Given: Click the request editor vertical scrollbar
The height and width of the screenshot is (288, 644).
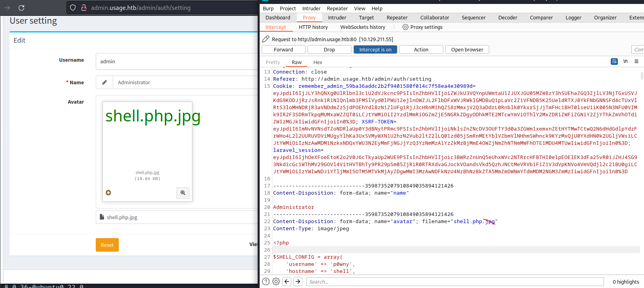Looking at the screenshot, I should 642,75.
